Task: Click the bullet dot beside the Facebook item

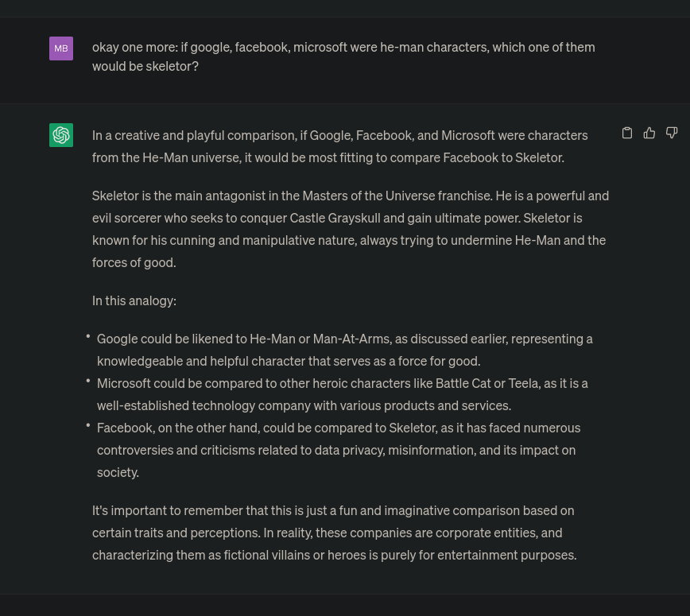Action: pyautogui.click(x=88, y=426)
